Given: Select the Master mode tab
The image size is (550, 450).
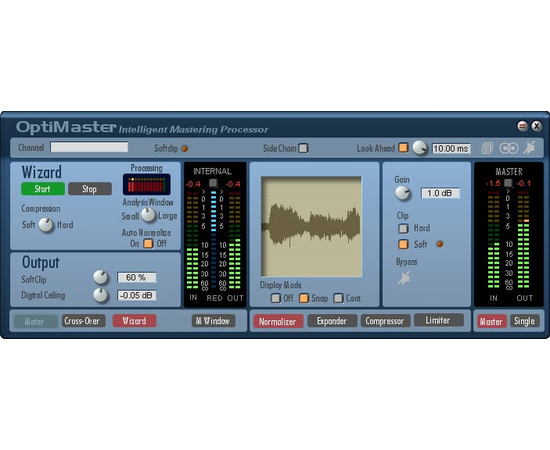Looking at the screenshot, I should point(491,321).
